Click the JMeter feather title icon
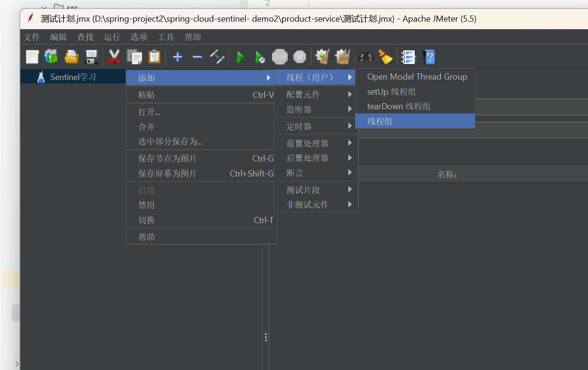 pyautogui.click(x=31, y=18)
